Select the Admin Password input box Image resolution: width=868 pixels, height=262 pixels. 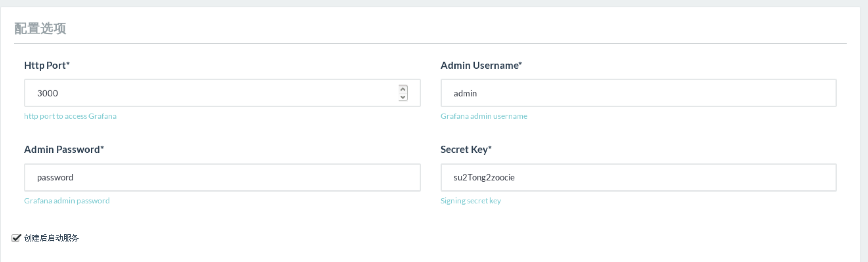pyautogui.click(x=222, y=177)
